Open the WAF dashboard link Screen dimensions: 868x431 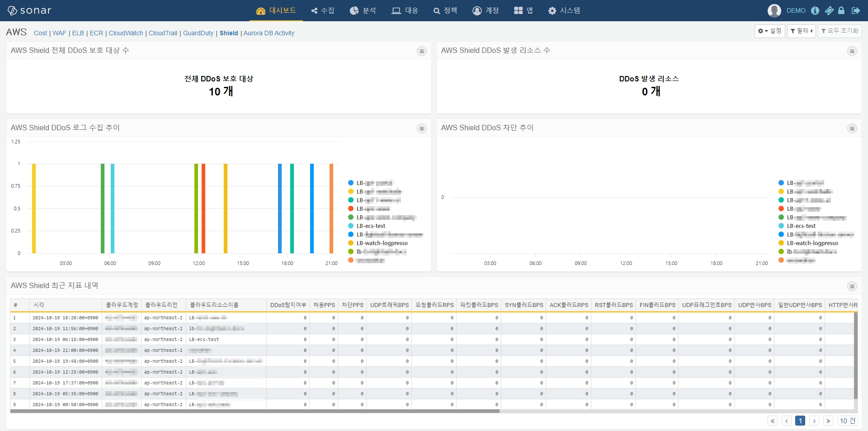tap(59, 33)
